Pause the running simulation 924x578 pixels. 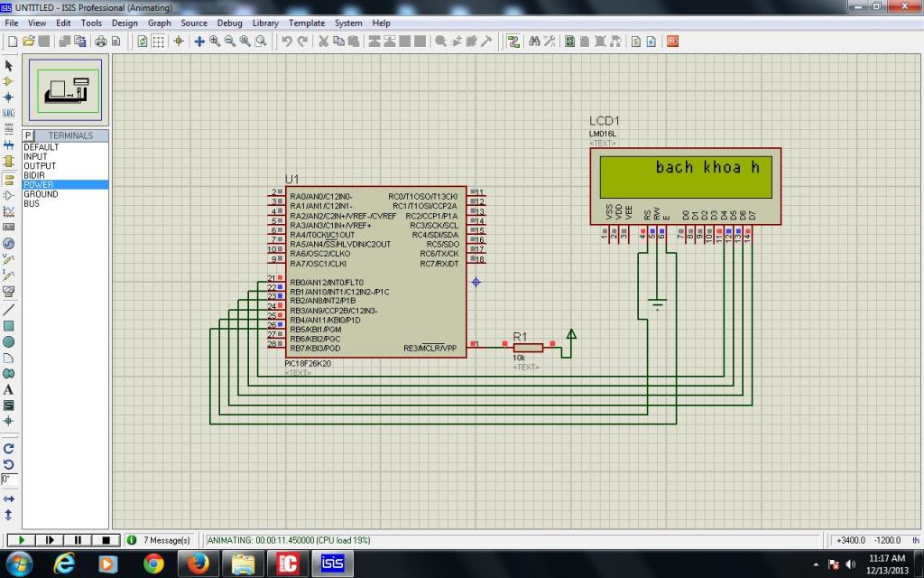pos(78,540)
